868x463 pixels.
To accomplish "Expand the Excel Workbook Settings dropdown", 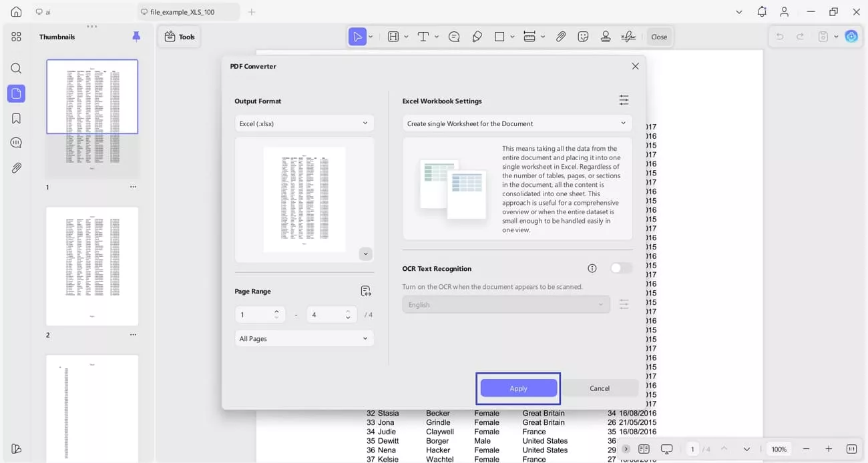I will coord(516,123).
